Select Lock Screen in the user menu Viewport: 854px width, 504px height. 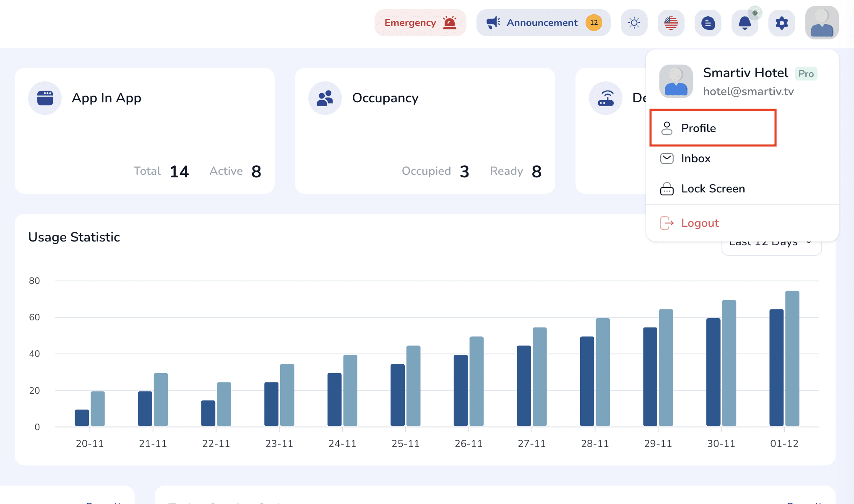pyautogui.click(x=742, y=189)
